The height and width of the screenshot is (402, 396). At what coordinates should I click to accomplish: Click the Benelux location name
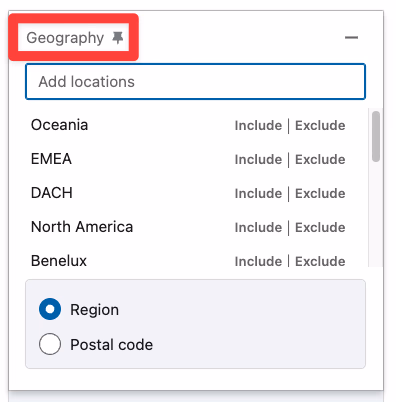(59, 261)
